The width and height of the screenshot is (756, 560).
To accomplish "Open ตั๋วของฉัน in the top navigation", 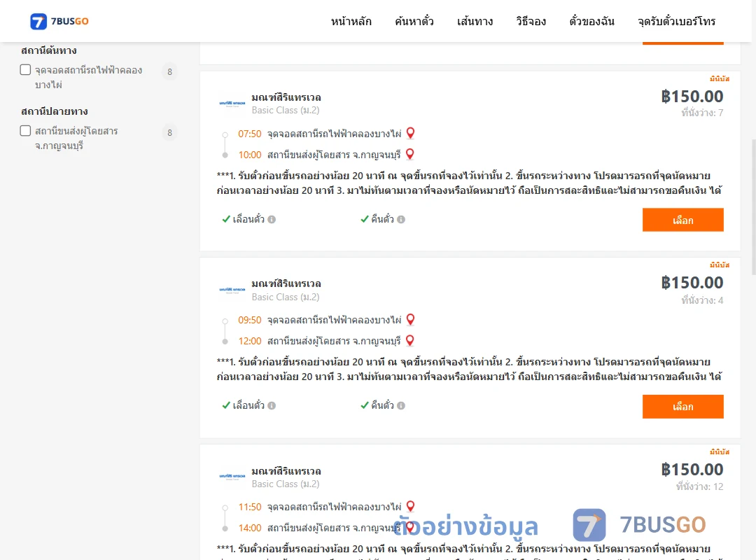I will 591,21.
